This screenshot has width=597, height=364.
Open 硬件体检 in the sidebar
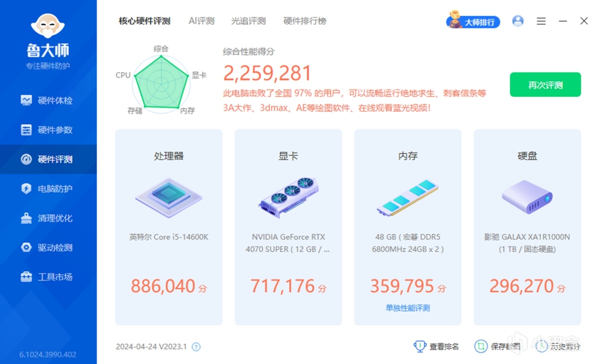[49, 100]
